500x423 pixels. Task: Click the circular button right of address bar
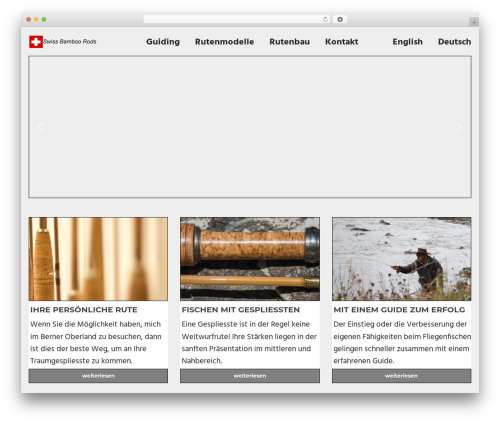click(340, 20)
